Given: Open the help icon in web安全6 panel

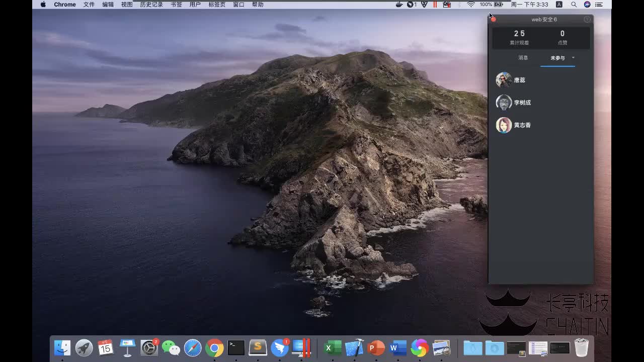Looking at the screenshot, I should tap(587, 20).
